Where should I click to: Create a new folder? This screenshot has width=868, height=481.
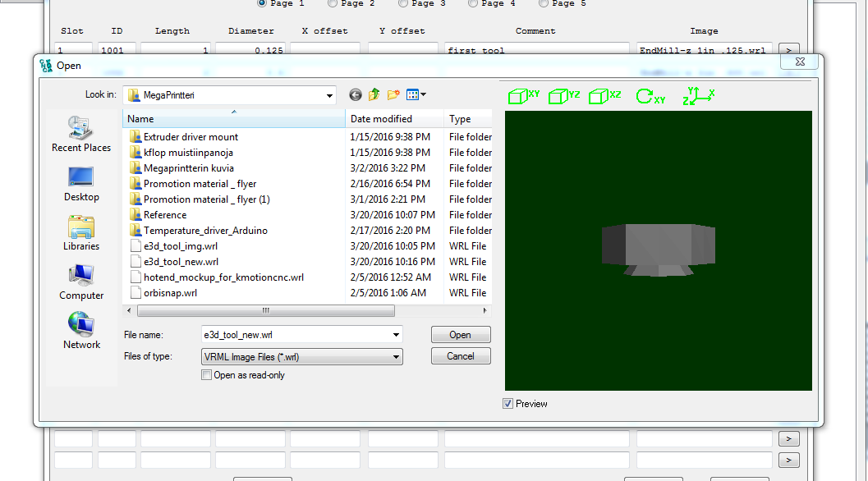393,94
